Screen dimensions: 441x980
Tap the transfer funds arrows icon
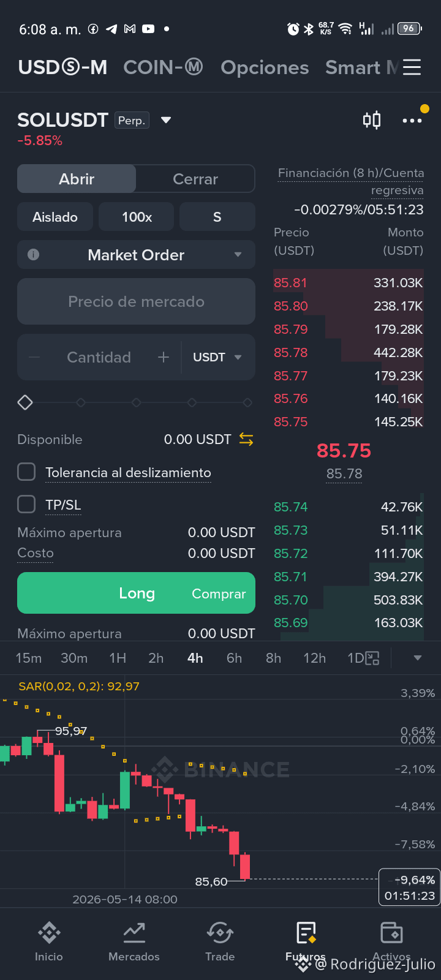(246, 439)
